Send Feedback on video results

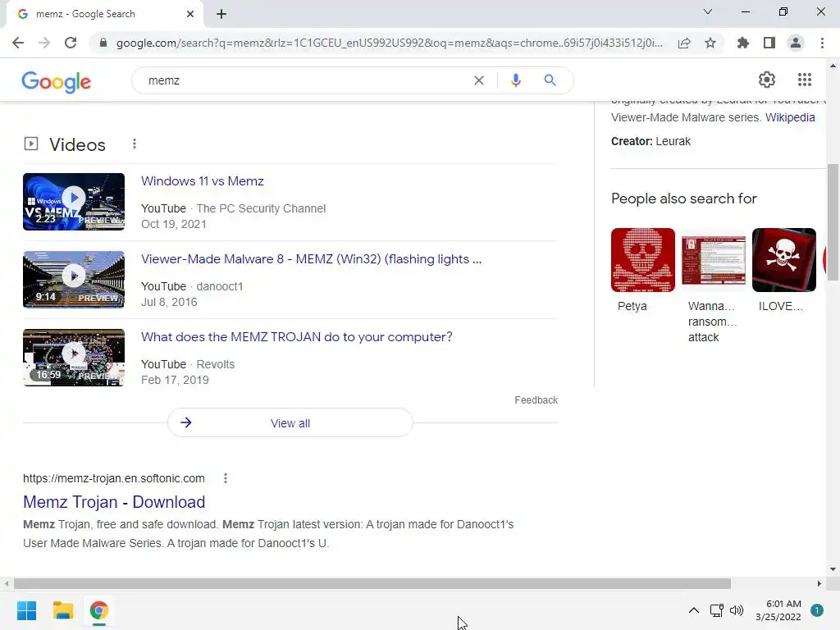pyautogui.click(x=536, y=400)
